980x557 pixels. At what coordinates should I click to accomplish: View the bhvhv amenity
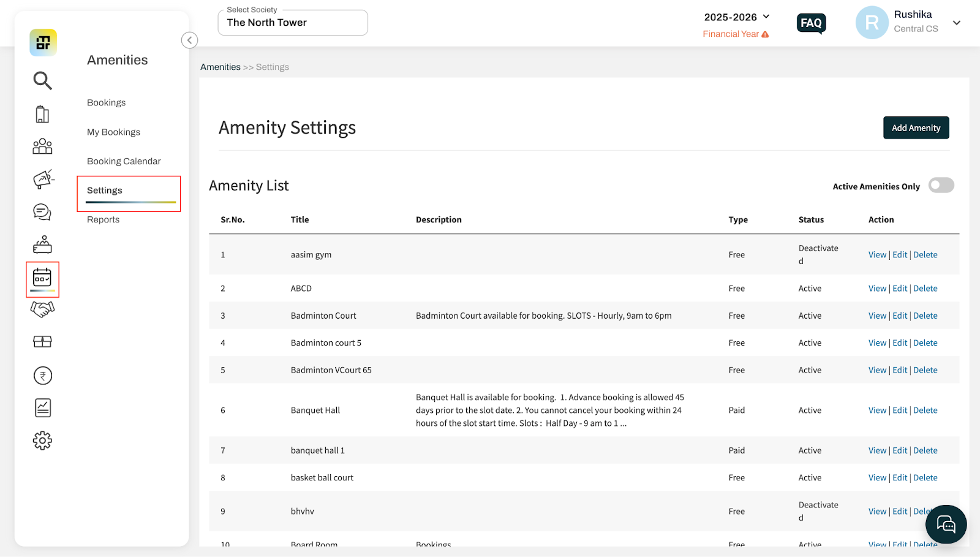[877, 512]
